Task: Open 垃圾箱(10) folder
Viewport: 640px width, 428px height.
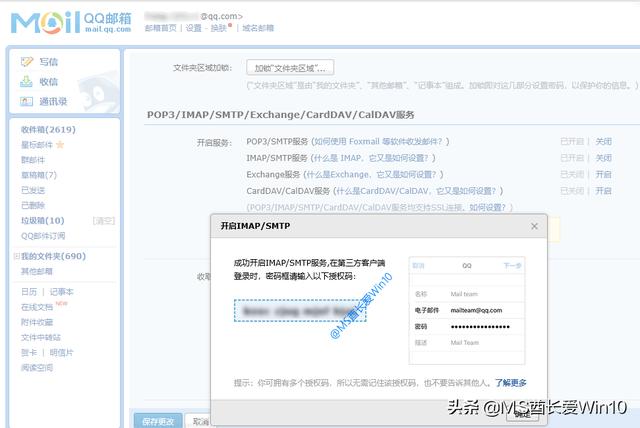Action: [x=43, y=221]
